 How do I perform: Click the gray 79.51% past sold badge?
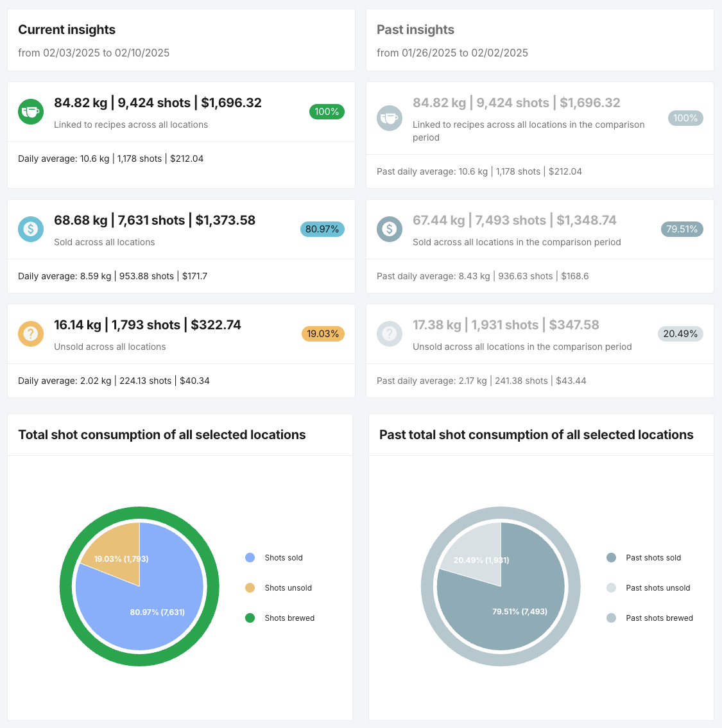(x=682, y=229)
